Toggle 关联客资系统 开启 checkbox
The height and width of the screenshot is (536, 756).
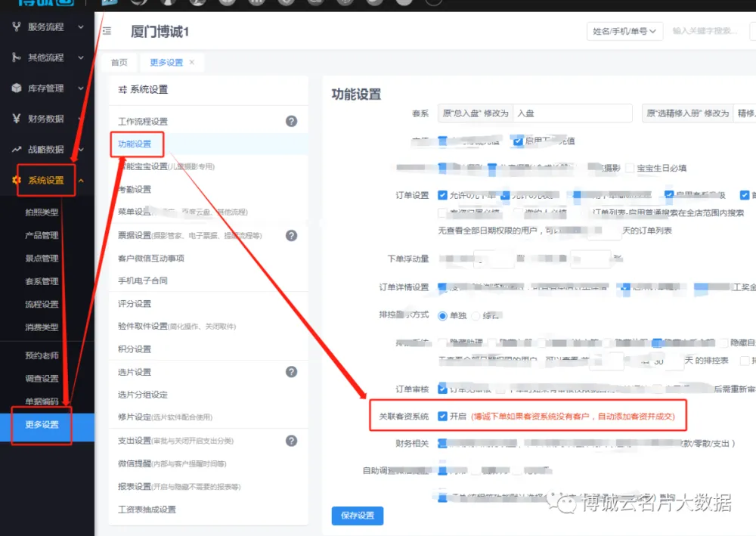(442, 417)
